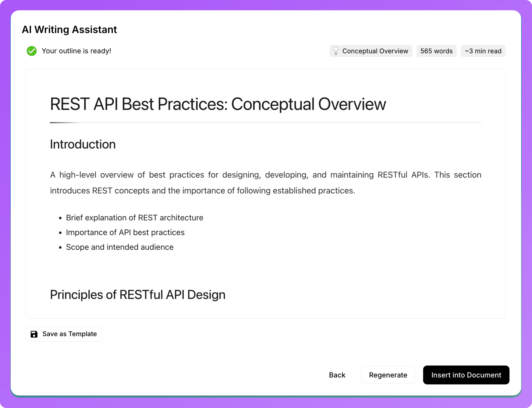Save the outline as a template

64,334
